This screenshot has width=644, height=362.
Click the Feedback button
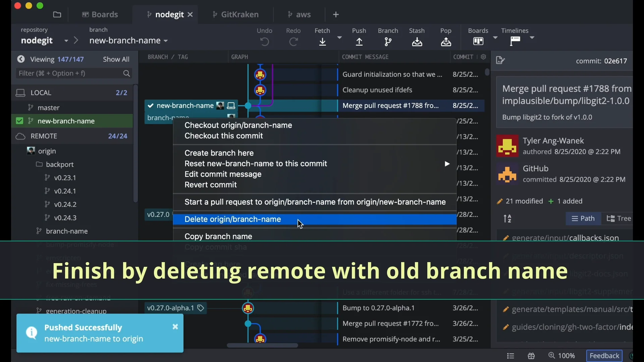(604, 356)
